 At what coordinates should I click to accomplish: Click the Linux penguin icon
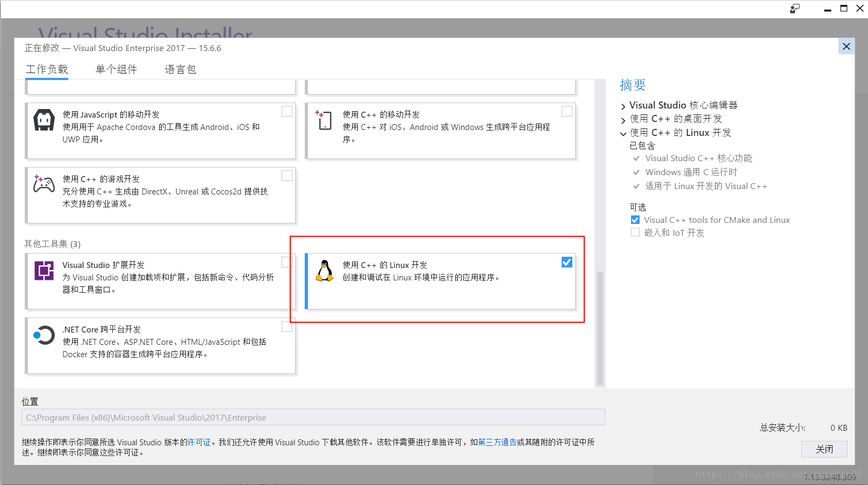(x=324, y=271)
